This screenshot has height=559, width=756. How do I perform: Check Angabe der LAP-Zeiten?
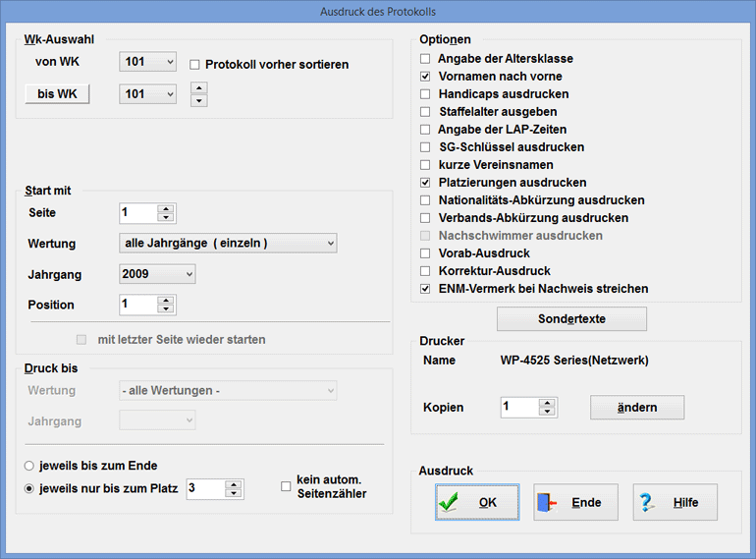(425, 129)
